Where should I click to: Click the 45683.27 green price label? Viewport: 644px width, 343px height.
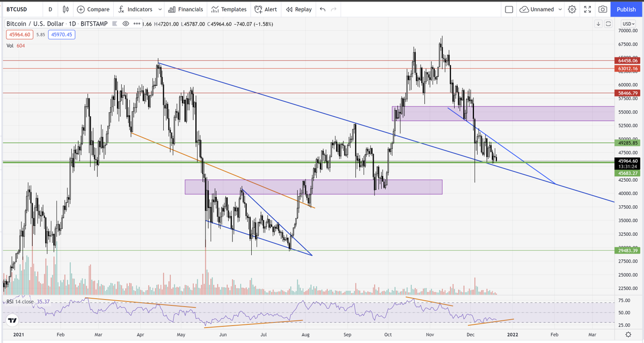click(627, 173)
